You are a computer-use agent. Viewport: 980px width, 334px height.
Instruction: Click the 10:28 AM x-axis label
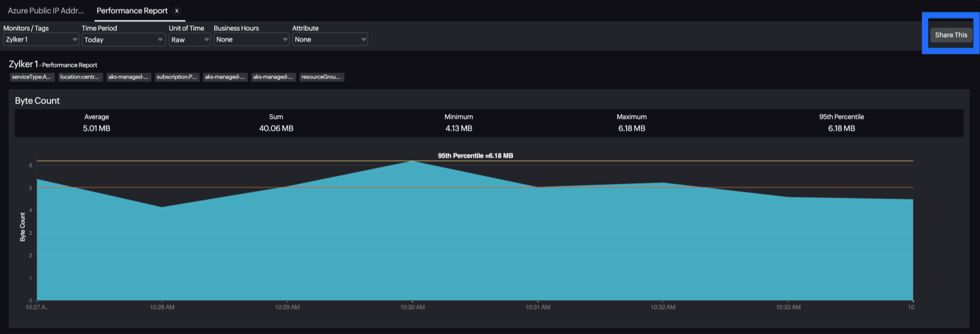tap(162, 307)
